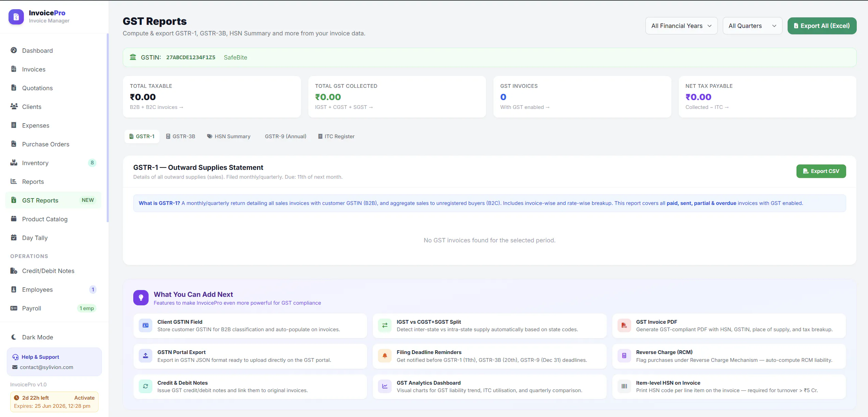Viewport: 868px width, 417px height.
Task: Click the Employees count badge 1
Action: [x=93, y=290]
